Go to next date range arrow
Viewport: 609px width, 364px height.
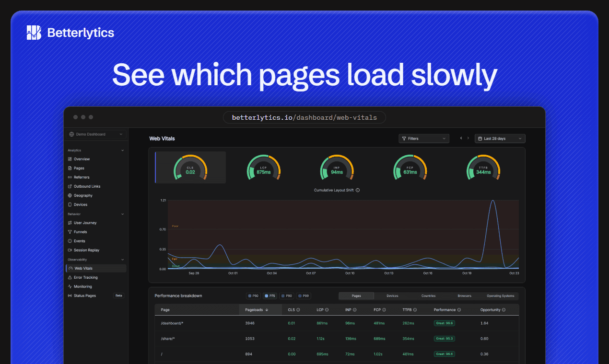468,138
